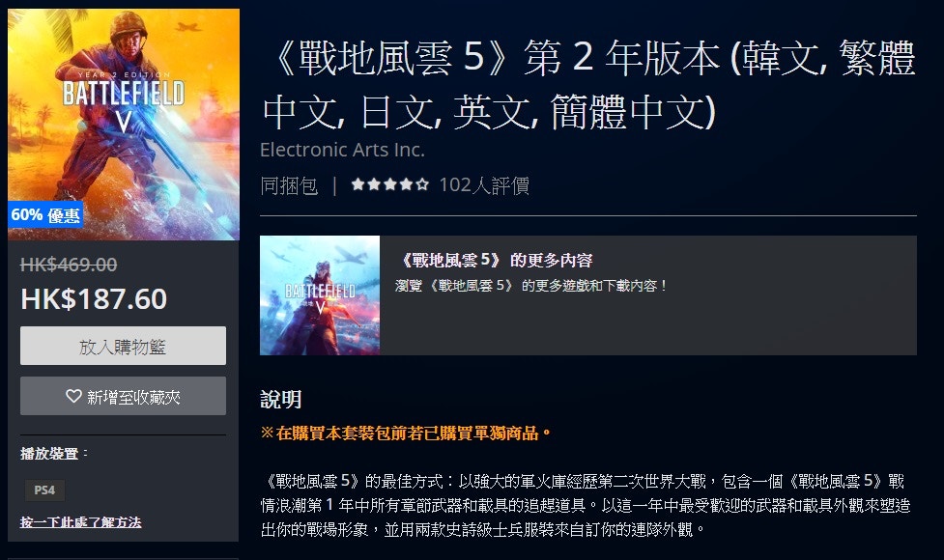The image size is (944, 560).
Task: Click the crossed-out original price HK$469.00
Action: [69, 264]
